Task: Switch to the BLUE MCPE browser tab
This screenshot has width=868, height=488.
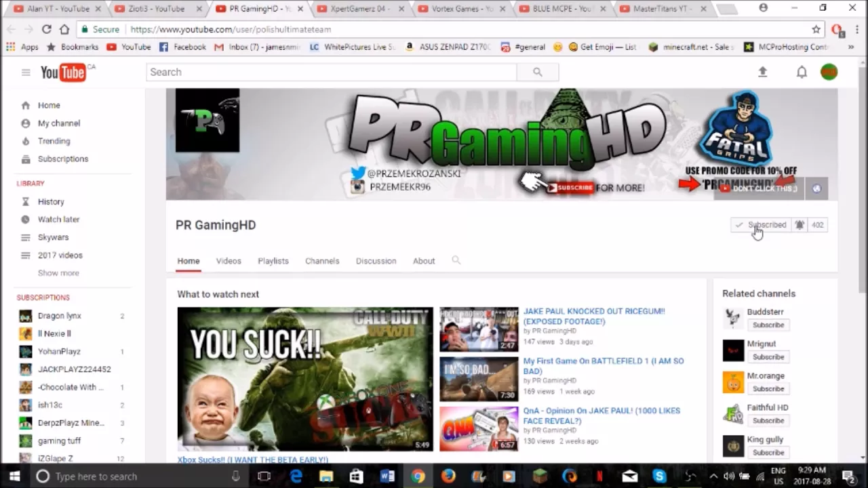Action: pyautogui.click(x=563, y=9)
